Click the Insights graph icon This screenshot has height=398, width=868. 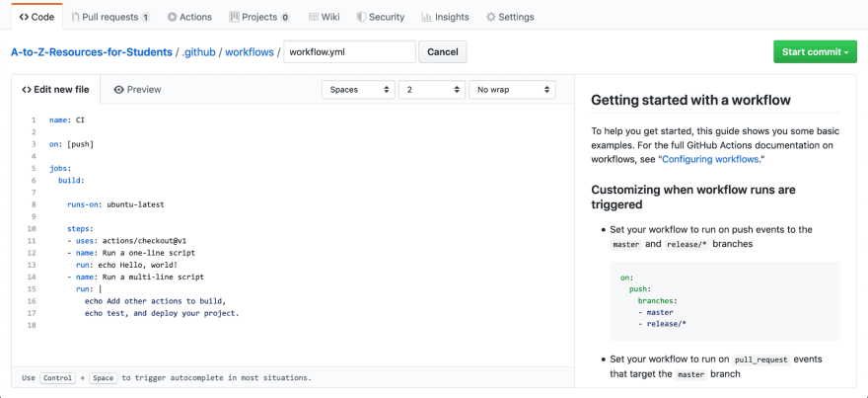[426, 17]
